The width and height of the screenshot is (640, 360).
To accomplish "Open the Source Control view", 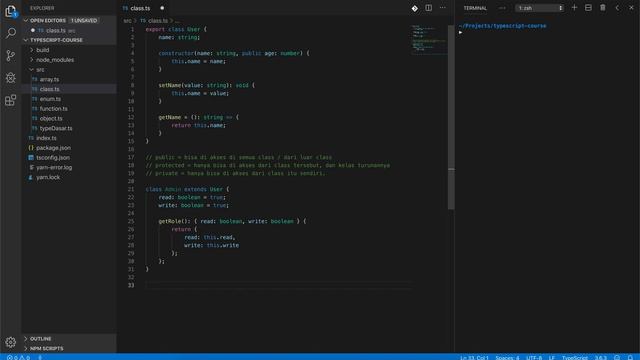I will click(11, 55).
